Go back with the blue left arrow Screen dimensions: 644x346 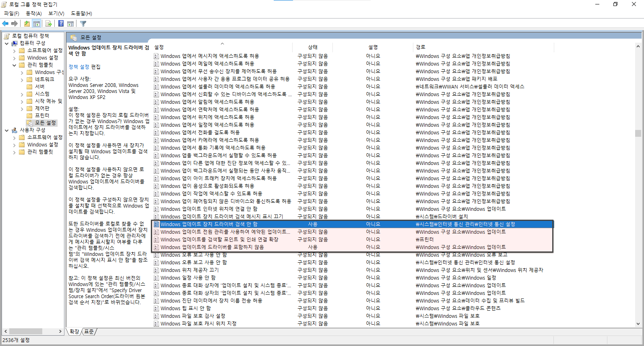(5, 23)
